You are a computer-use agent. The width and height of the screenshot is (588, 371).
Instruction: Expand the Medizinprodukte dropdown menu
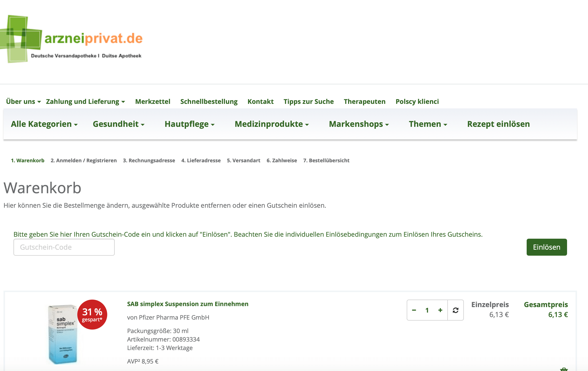pyautogui.click(x=272, y=124)
